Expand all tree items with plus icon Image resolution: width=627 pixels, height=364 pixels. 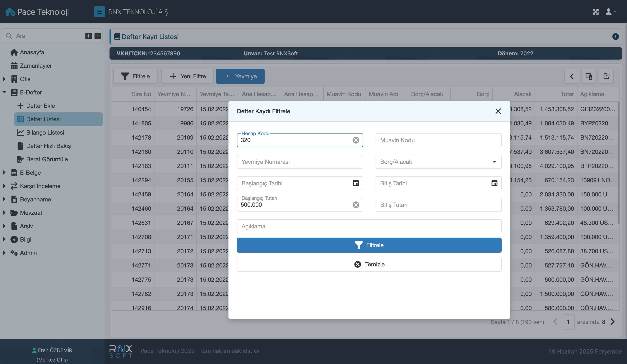point(89,36)
